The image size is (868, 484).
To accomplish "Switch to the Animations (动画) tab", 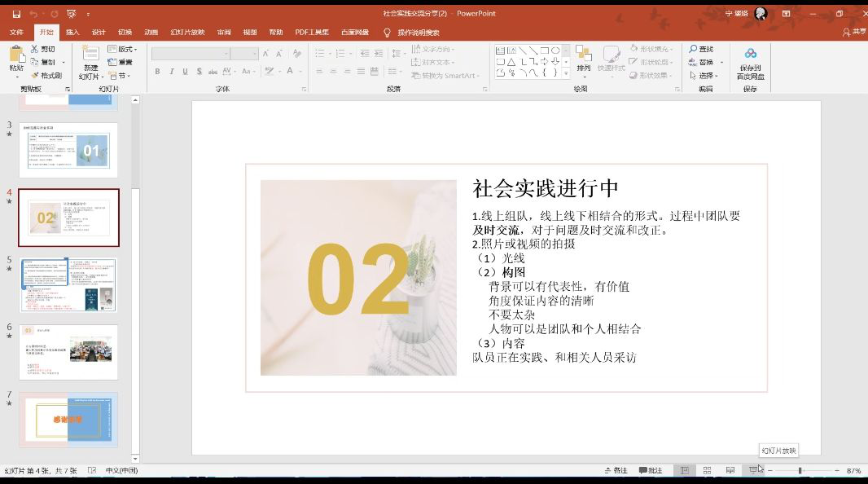I will [x=151, y=32].
